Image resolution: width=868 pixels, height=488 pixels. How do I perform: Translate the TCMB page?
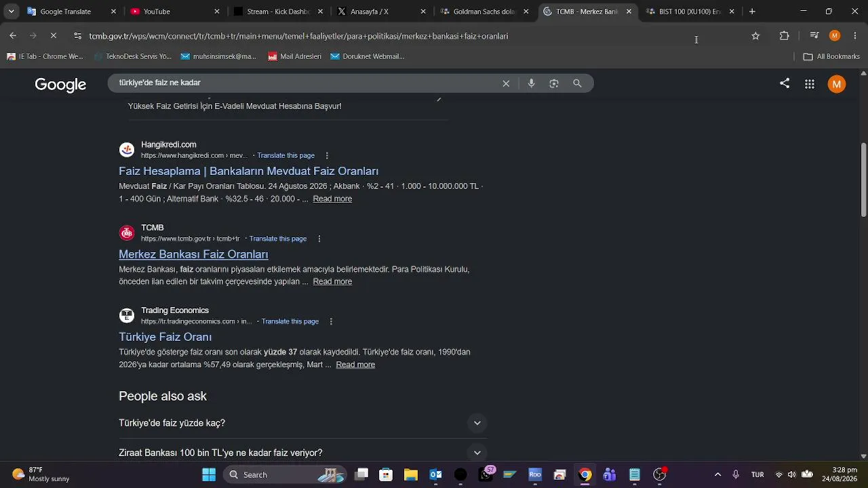(x=278, y=239)
